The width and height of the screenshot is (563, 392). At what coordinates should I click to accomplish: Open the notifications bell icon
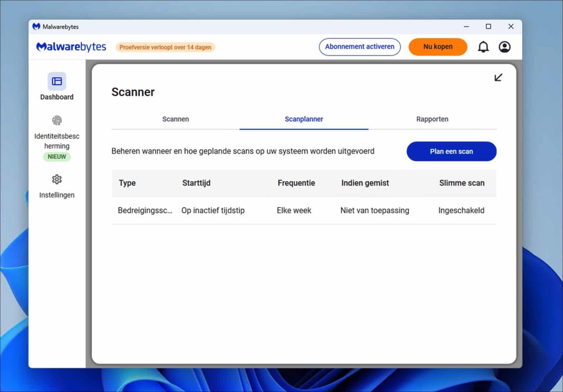[483, 47]
